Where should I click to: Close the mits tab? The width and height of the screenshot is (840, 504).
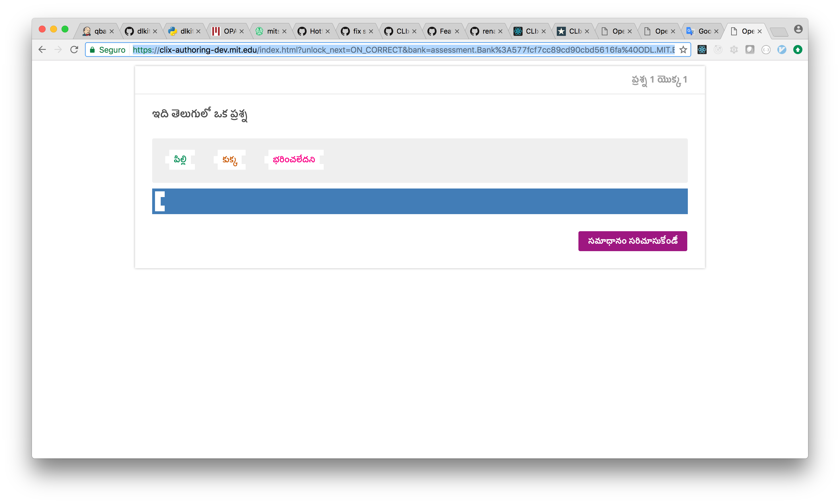pyautogui.click(x=284, y=31)
